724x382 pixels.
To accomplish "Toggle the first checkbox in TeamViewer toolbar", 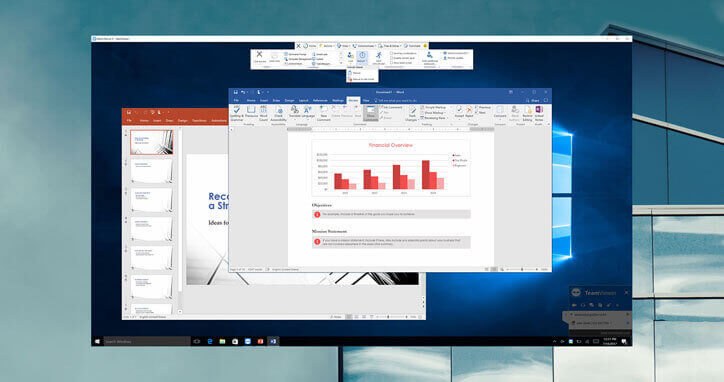I will 392,54.
